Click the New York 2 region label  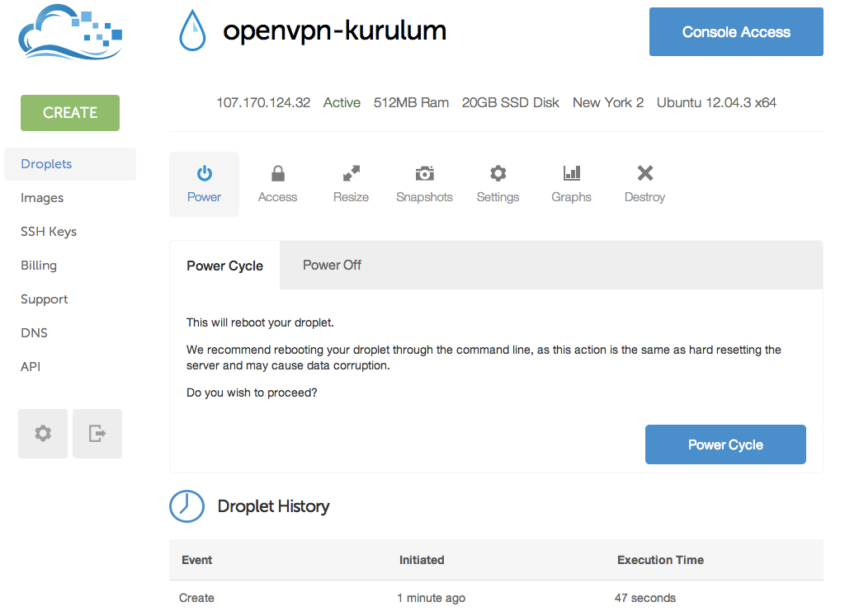[608, 102]
